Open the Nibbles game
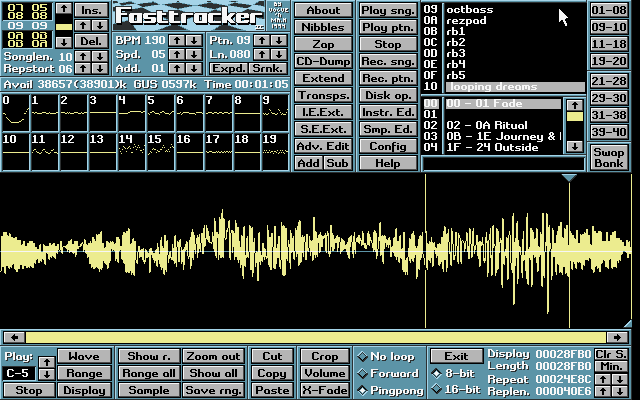Screen dimensions: 640x400 (x=323, y=27)
